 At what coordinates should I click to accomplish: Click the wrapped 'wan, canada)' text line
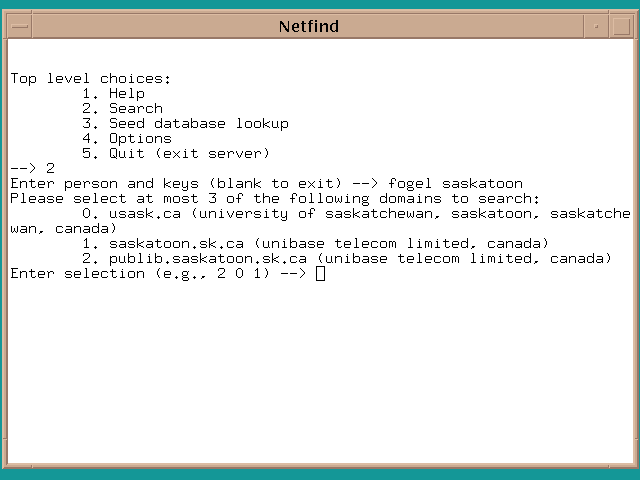pyautogui.click(x=64, y=229)
